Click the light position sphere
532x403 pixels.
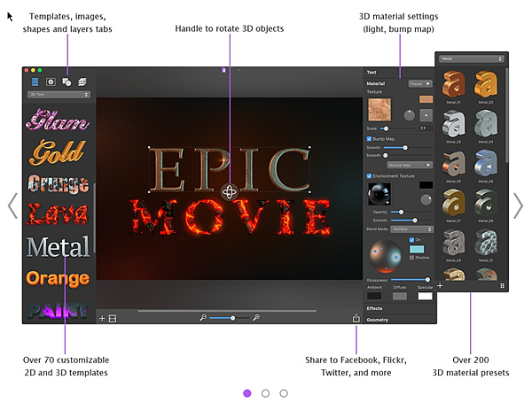(386, 256)
